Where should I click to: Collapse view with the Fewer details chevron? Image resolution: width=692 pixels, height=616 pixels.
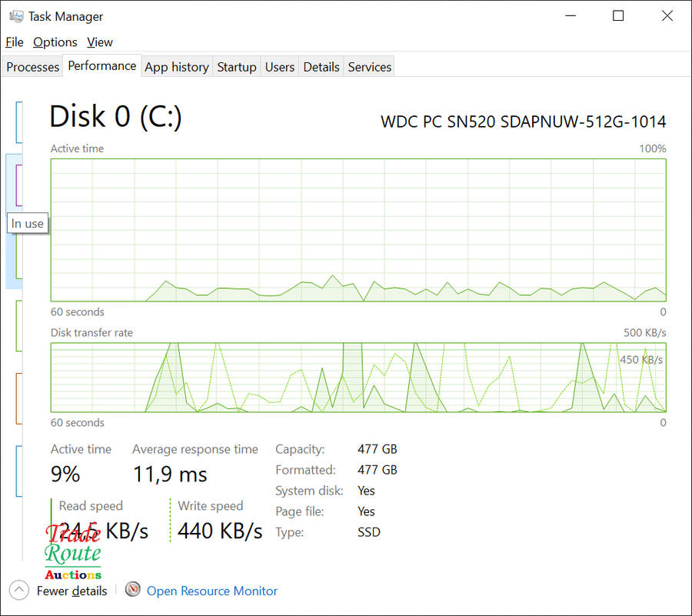(20, 591)
